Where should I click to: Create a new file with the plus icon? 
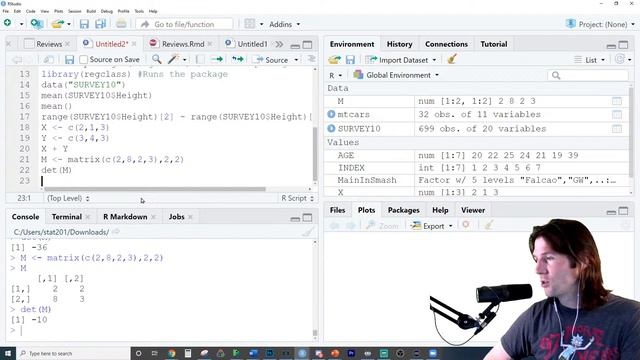[x=7, y=23]
